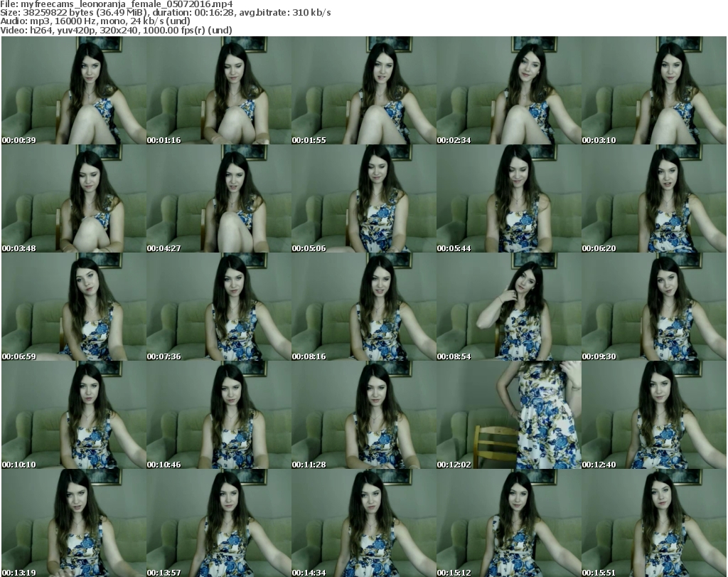
Task: Click the thumbnail frame timestamped 00:13:57
Action: click(219, 523)
